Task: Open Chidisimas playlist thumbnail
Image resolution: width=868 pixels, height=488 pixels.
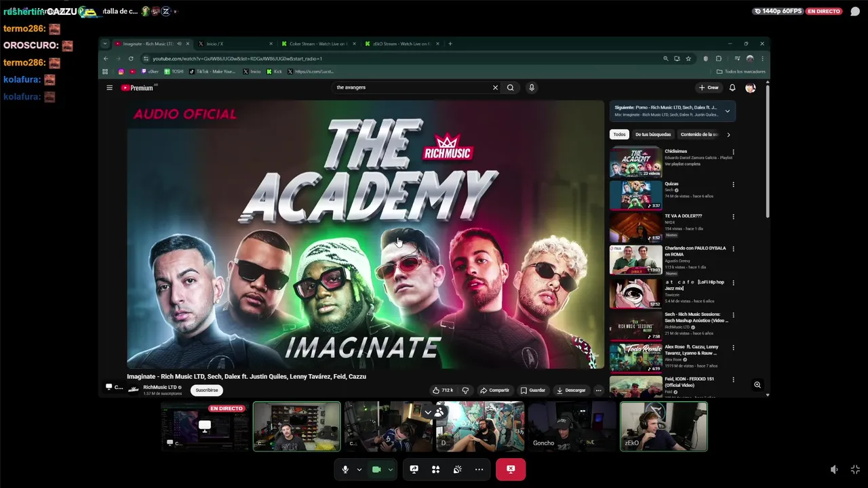Action: pos(636,163)
